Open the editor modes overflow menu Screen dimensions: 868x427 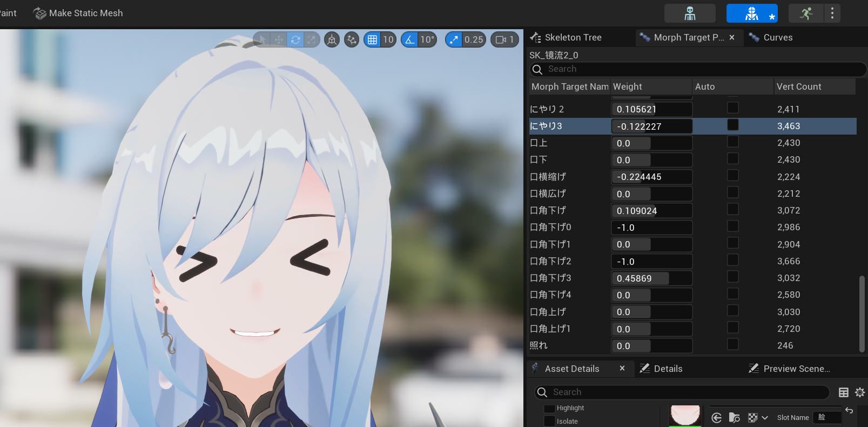click(x=832, y=13)
